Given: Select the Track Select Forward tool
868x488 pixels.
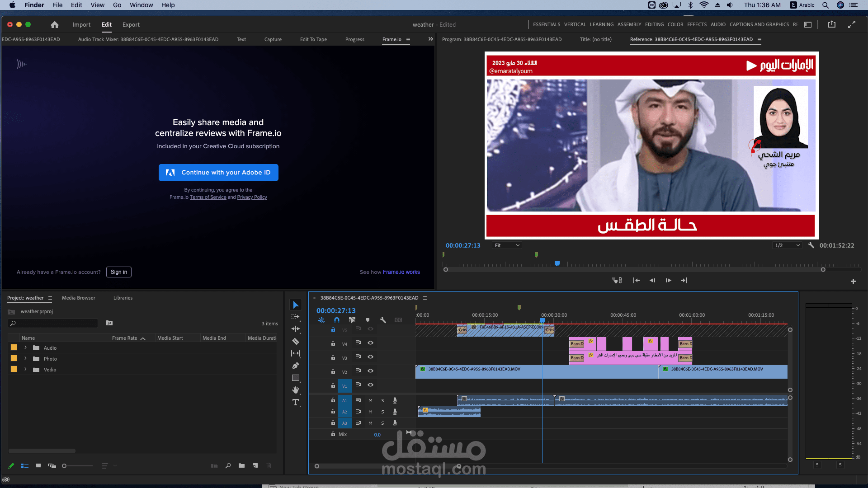Looking at the screenshot, I should (296, 317).
